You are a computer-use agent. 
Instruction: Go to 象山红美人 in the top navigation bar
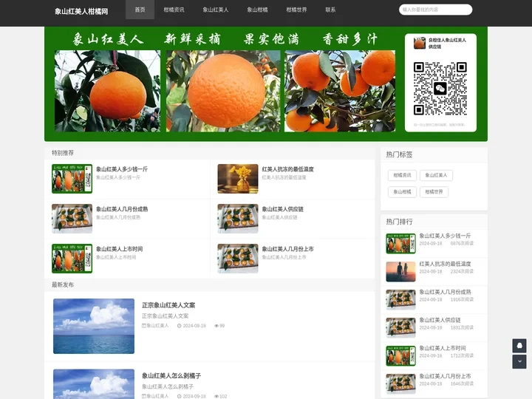click(x=216, y=10)
